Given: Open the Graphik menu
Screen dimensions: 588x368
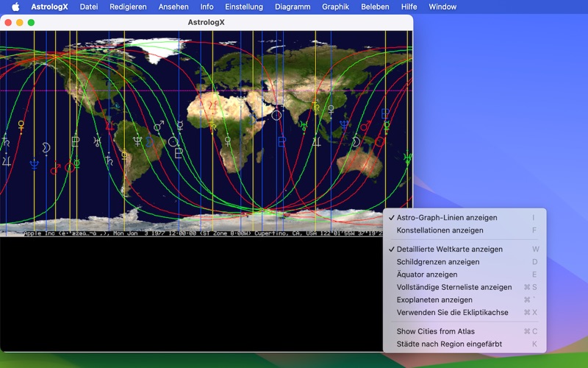Looking at the screenshot, I should tap(336, 7).
